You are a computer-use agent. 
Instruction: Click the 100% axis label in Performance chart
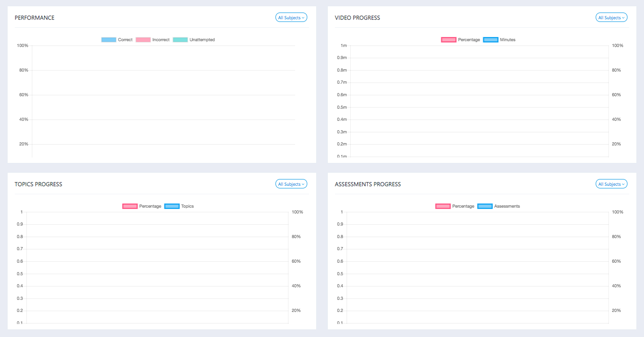22,46
